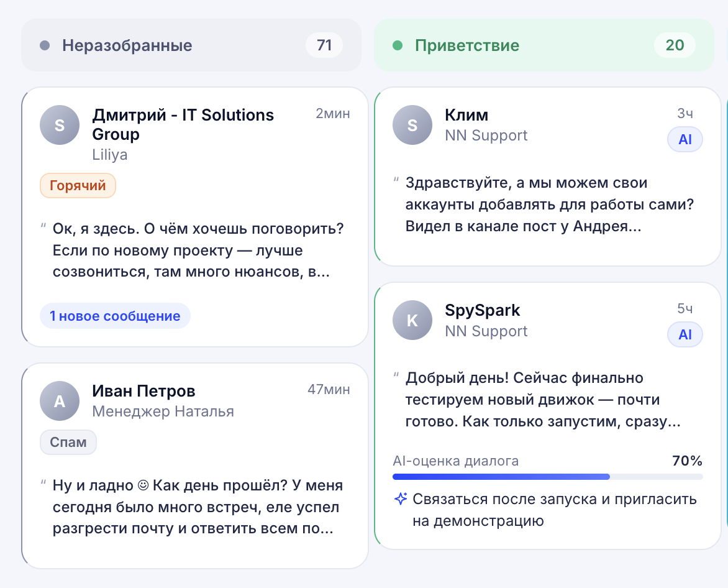Click green dot in Приветствие header
Screen dimensions: 728x588
coord(398,45)
